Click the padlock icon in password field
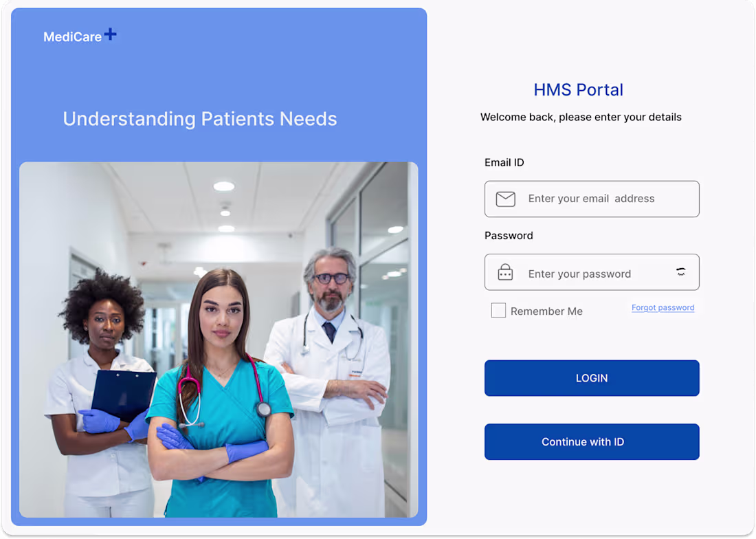Viewport: 756px width, 539px height. click(504, 272)
